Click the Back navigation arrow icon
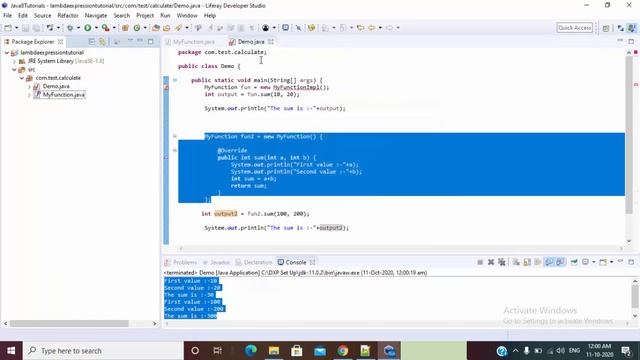 [x=372, y=28]
